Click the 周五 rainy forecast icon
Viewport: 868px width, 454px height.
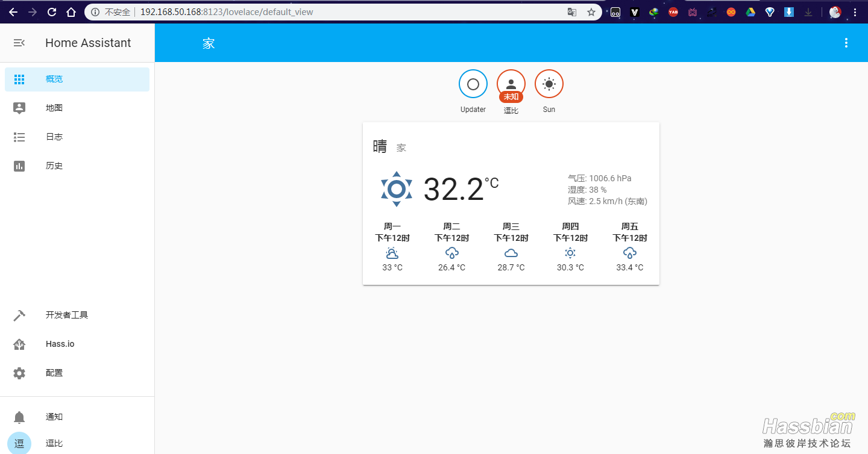(630, 253)
